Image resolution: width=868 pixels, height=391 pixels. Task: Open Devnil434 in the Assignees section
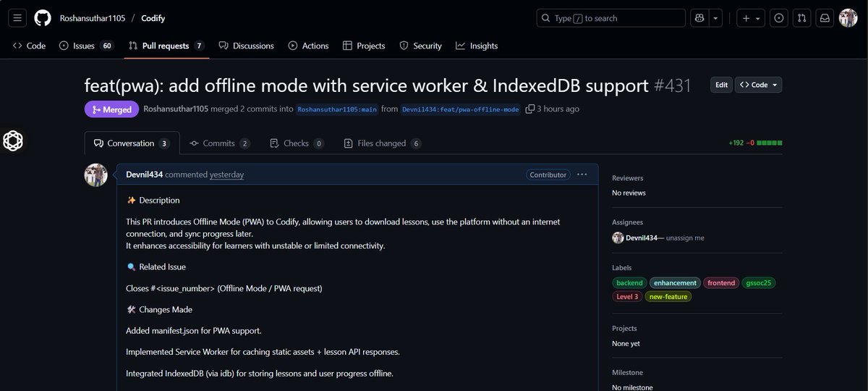tap(641, 237)
